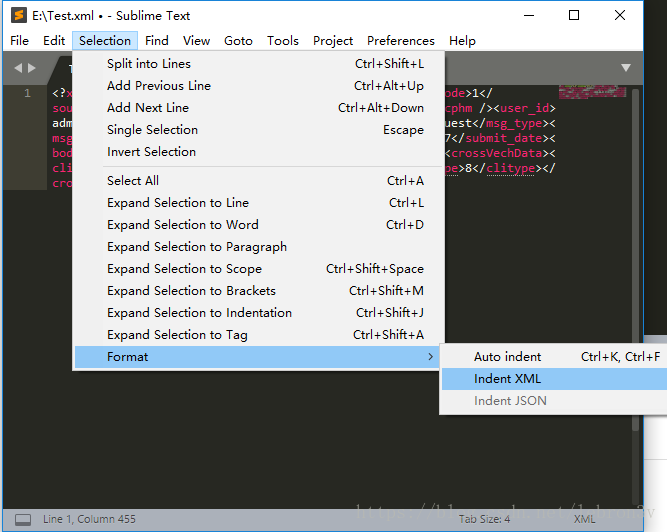
Task: Click the editor vertical scrollbar
Action: click(636, 259)
